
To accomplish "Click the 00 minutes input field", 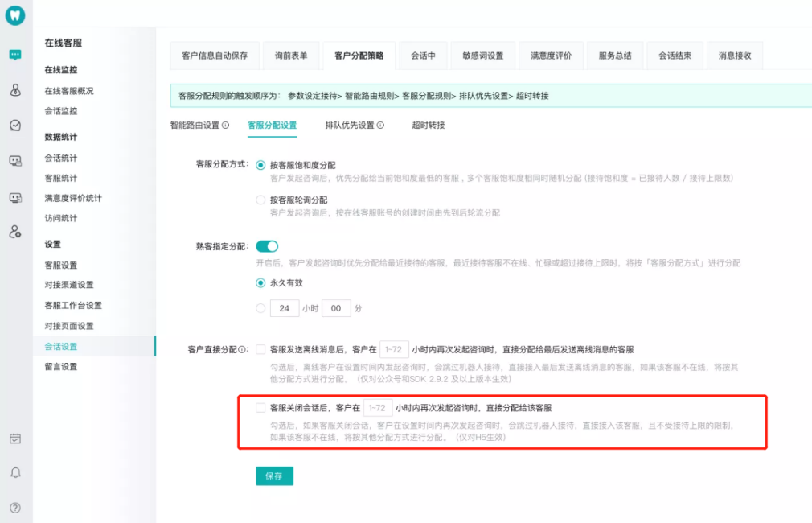I will [336, 308].
